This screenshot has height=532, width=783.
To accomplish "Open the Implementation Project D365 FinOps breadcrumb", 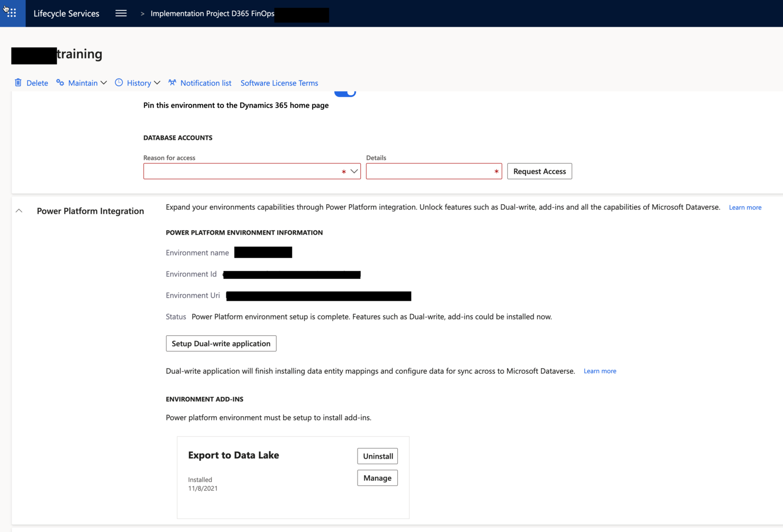I will (x=211, y=13).
